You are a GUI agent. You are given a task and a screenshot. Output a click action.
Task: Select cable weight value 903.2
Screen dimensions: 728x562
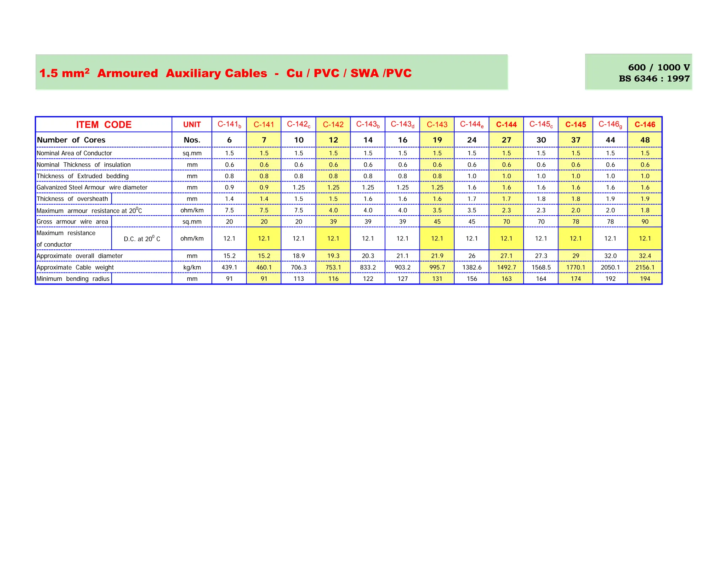point(403,268)
